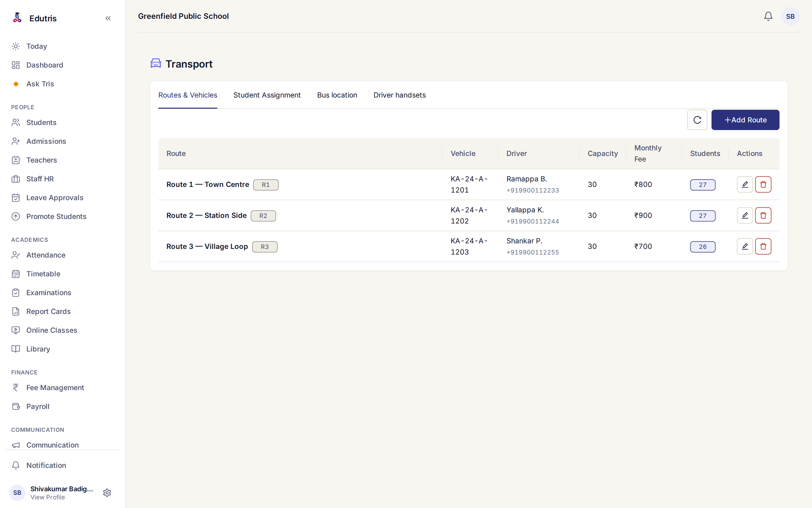Open Staff HR section
Screen dimensions: 812x508
point(63,179)
